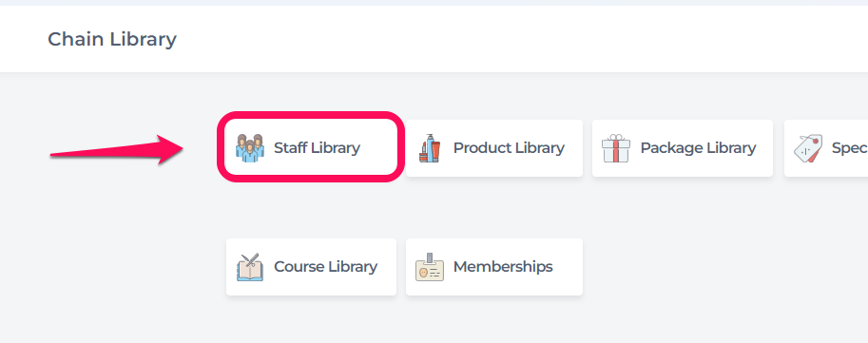Select the "Course Library" text label
Image resolution: width=868 pixels, height=343 pixels.
(x=325, y=267)
